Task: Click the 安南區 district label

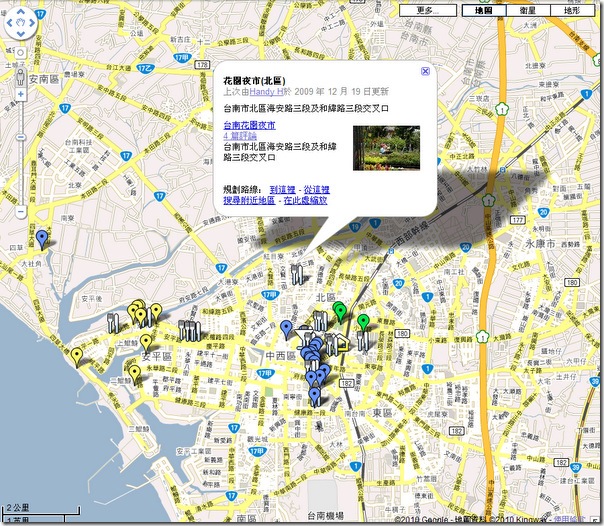Action: click(x=44, y=79)
